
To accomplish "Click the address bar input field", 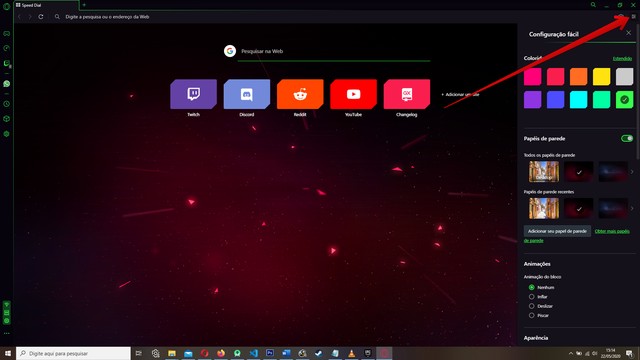I will pyautogui.click(x=335, y=17).
